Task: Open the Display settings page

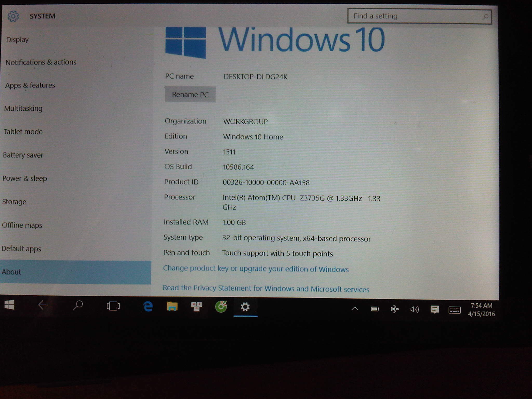Action: coord(17,40)
